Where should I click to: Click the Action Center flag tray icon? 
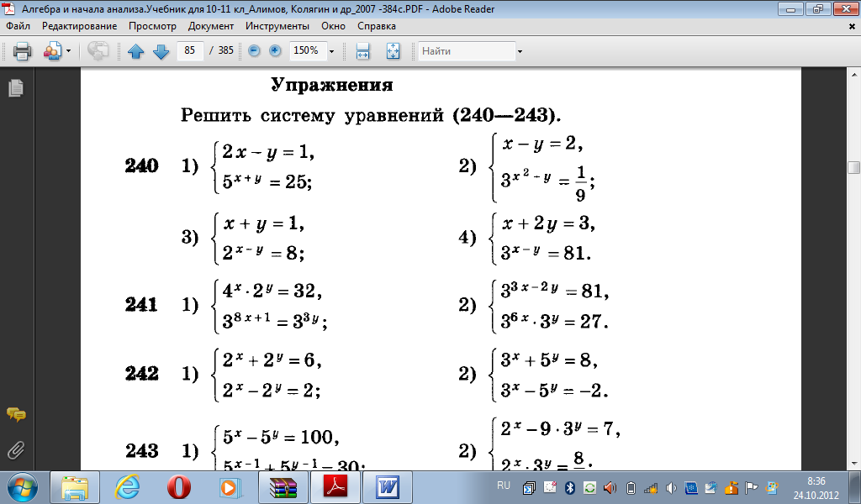[751, 487]
